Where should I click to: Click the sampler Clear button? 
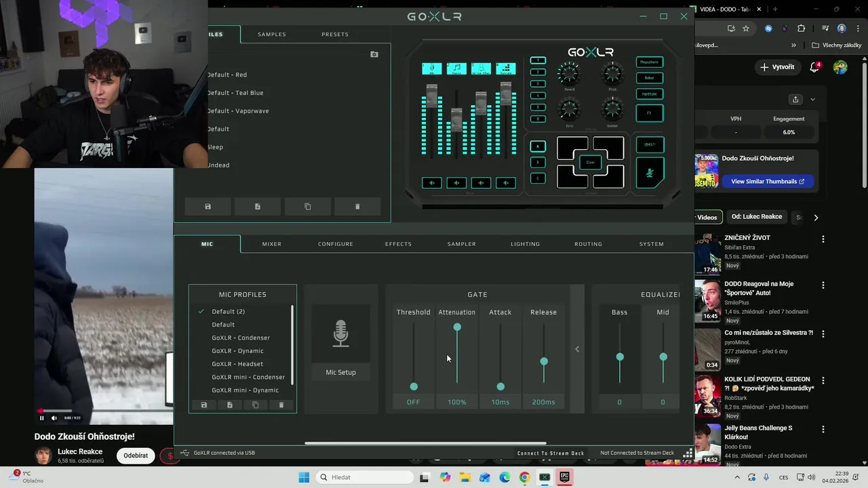click(590, 163)
